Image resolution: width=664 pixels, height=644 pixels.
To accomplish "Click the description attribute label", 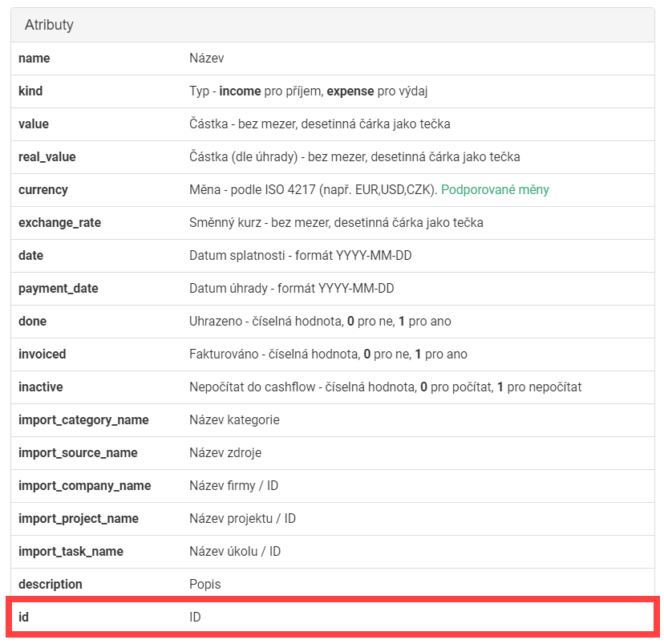I will tap(50, 585).
